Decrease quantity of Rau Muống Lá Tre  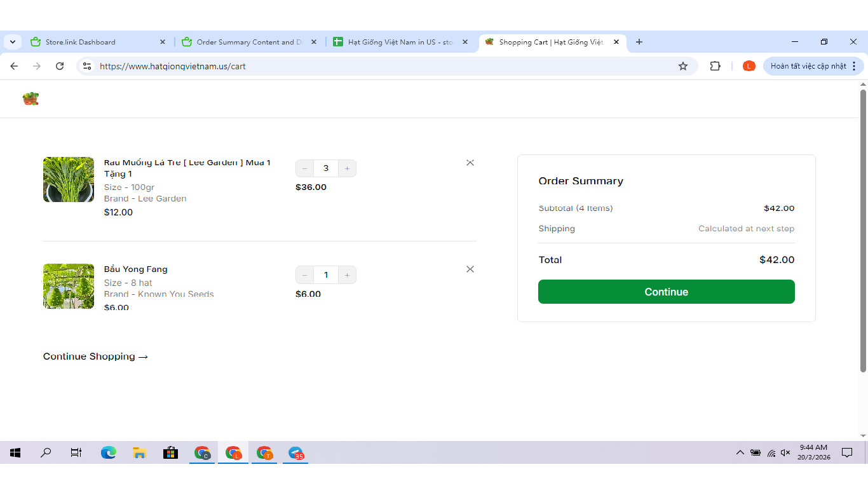[x=305, y=168]
